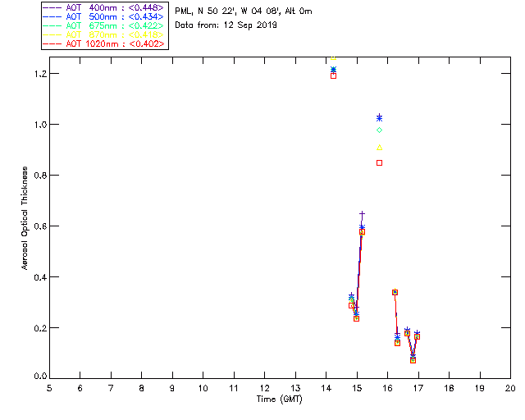525x420 pixels.
Task: Click the 17 hour x-axis label
Action: pyautogui.click(x=418, y=388)
